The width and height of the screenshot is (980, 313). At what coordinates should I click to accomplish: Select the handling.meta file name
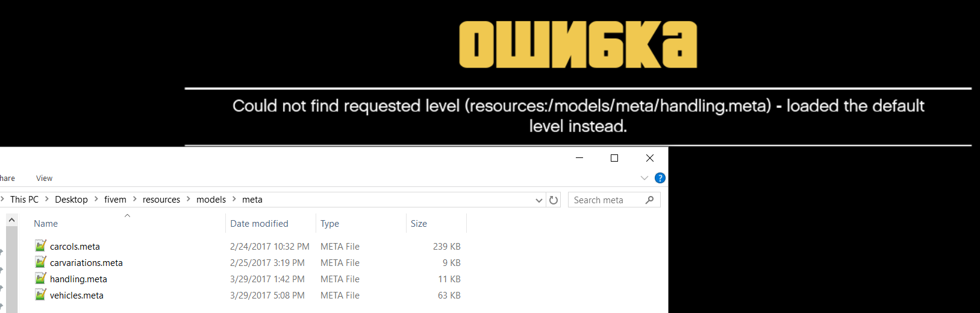click(x=78, y=279)
